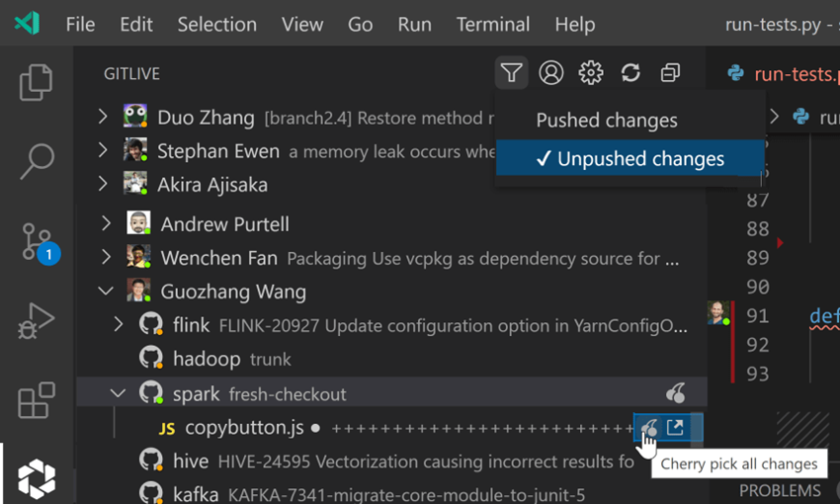Open the Search view icon
Viewport: 840px width, 504px height.
[x=37, y=161]
